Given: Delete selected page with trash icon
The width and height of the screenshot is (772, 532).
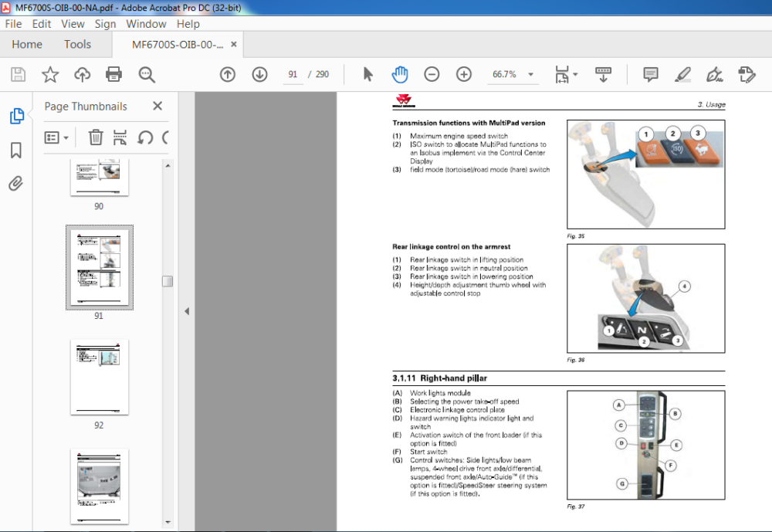Looking at the screenshot, I should pyautogui.click(x=96, y=137).
